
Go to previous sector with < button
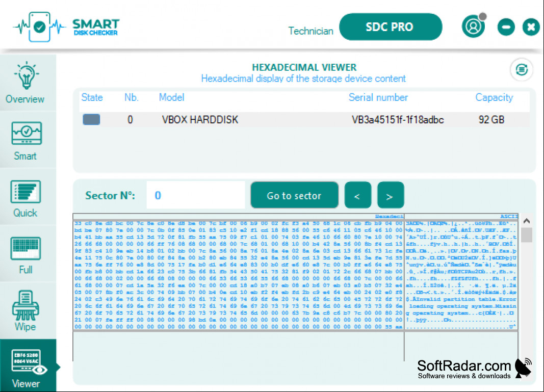point(358,195)
